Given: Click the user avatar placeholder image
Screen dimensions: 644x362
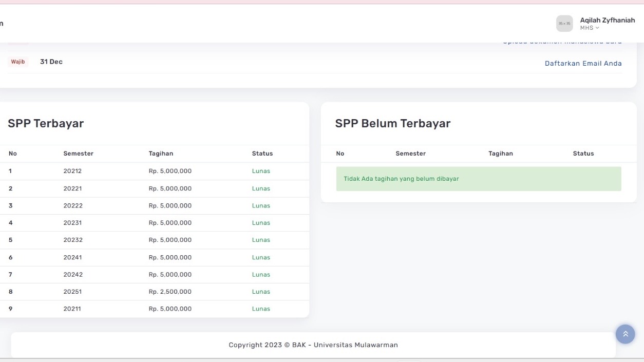Looking at the screenshot, I should point(564,24).
